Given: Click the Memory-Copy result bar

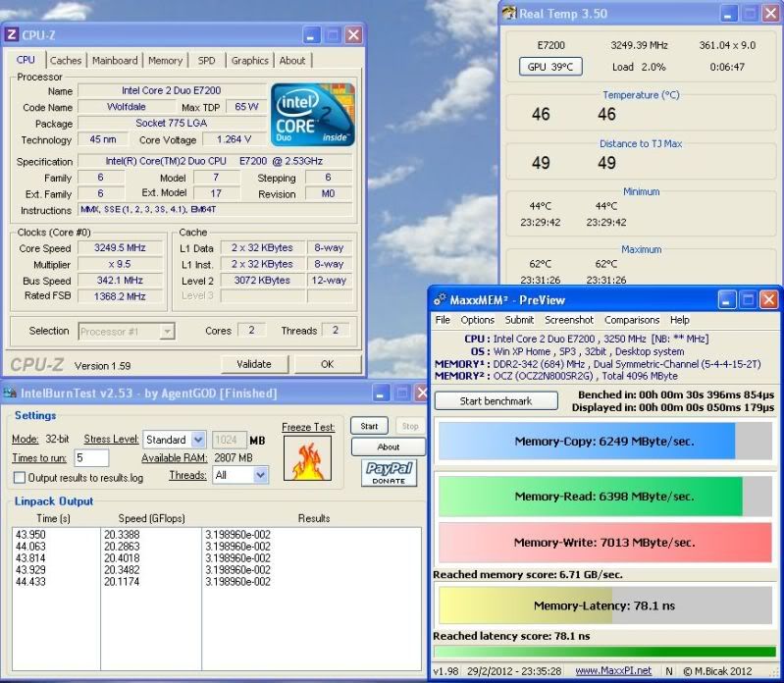Looking at the screenshot, I should 605,441.
